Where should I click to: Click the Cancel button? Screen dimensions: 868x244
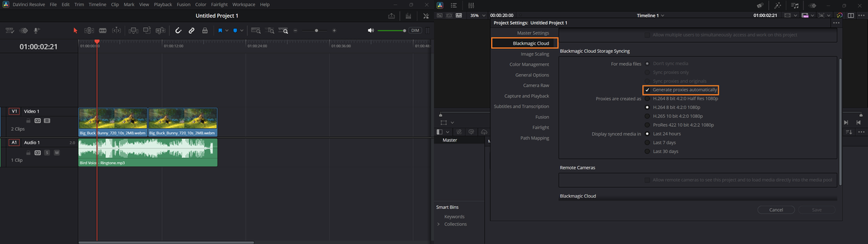(x=776, y=210)
